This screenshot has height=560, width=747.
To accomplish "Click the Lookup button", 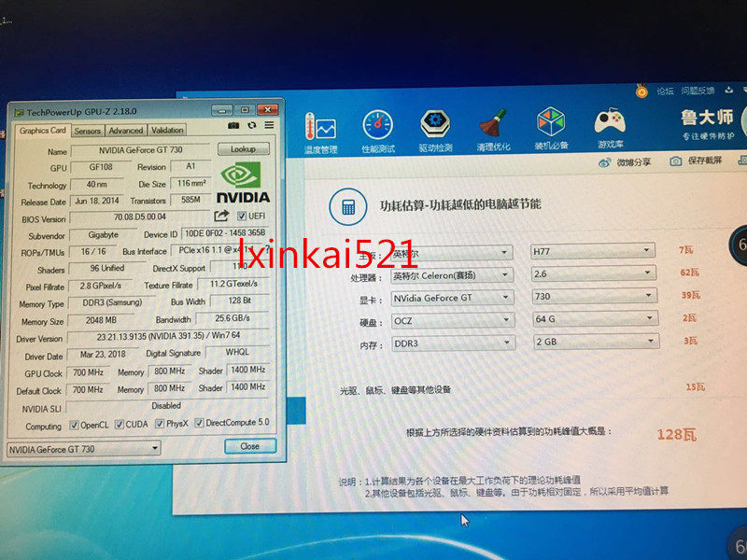I will 244,149.
